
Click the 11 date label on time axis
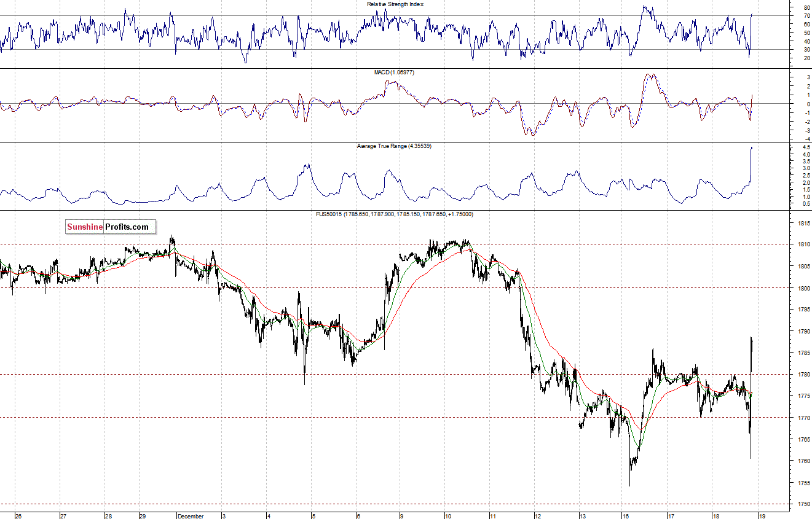click(x=493, y=516)
